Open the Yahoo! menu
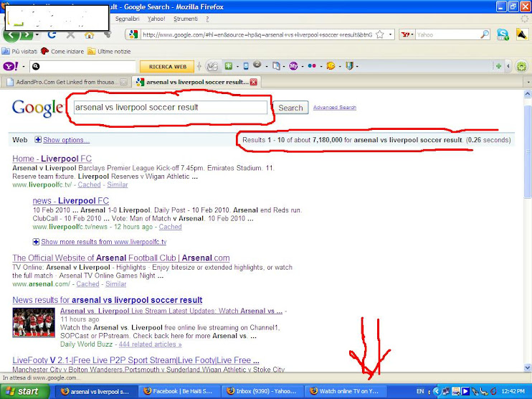Image resolution: width=532 pixels, height=399 pixels. [x=156, y=19]
